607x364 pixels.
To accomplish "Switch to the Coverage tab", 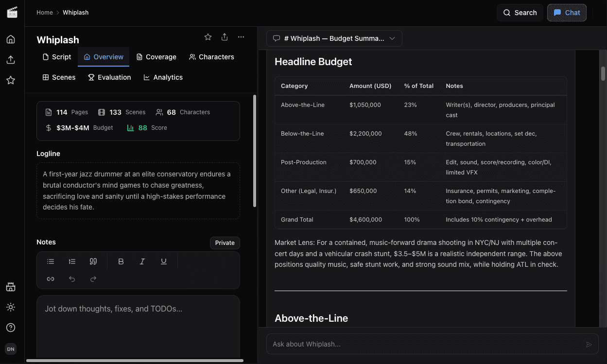I will [156, 57].
